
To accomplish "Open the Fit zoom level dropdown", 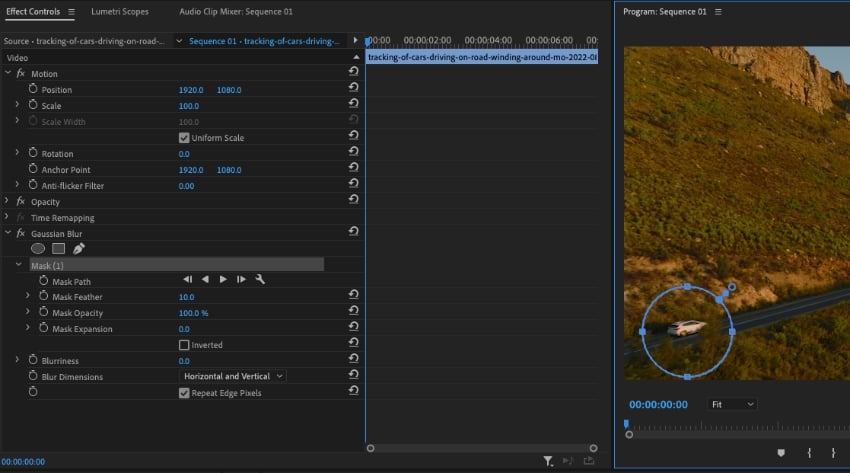I will (732, 404).
